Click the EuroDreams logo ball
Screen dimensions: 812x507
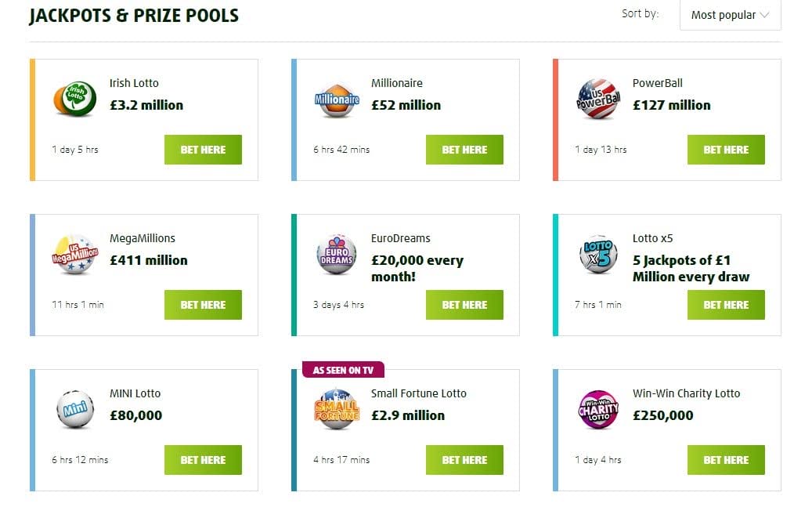(336, 255)
